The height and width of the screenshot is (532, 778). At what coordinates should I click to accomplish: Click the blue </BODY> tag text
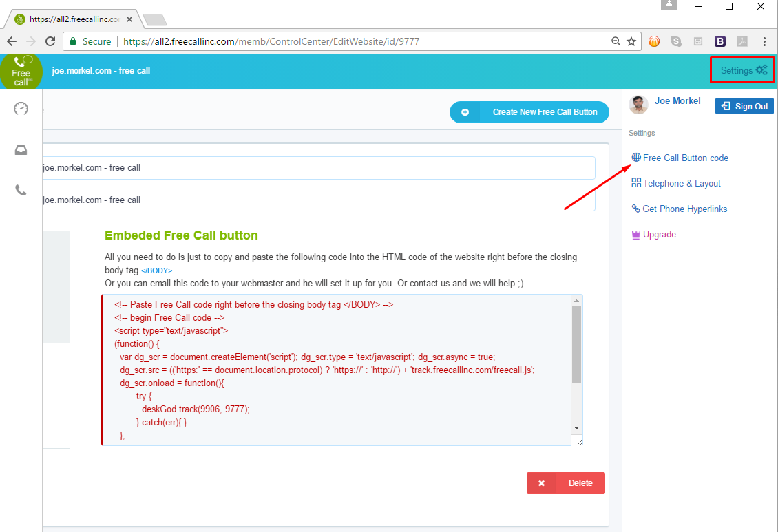coord(156,270)
